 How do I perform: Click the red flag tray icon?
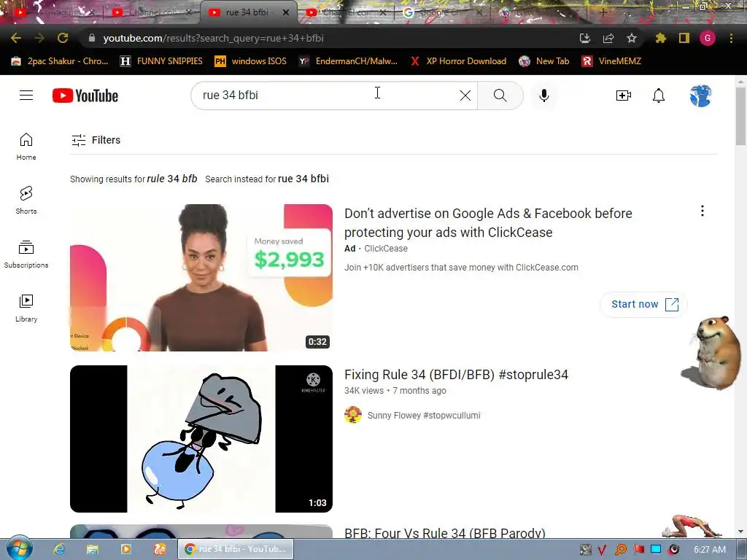pos(638,550)
